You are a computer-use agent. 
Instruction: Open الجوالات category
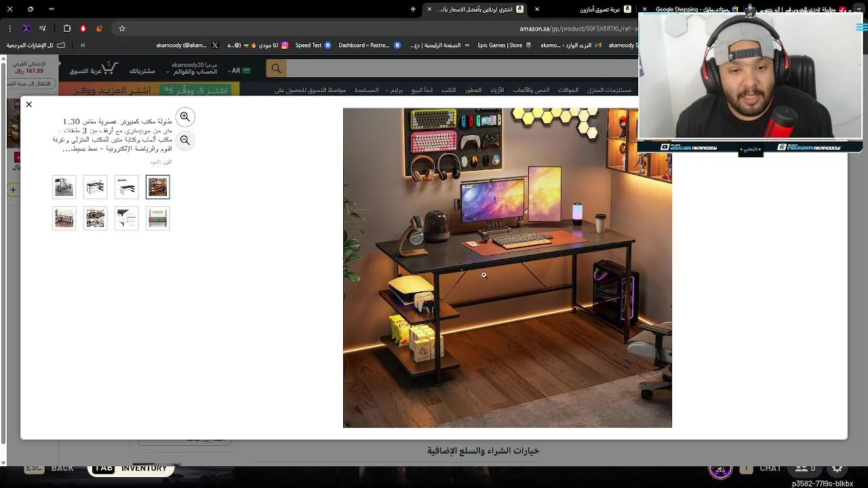pos(568,90)
